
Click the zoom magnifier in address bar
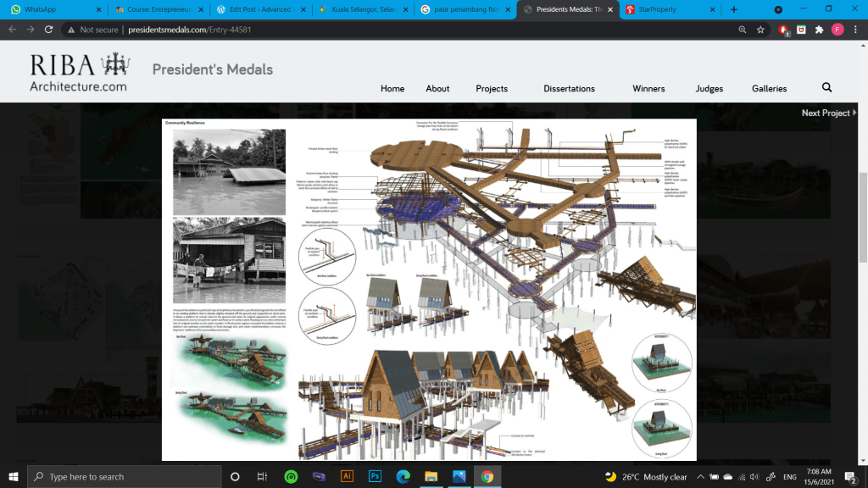point(743,29)
